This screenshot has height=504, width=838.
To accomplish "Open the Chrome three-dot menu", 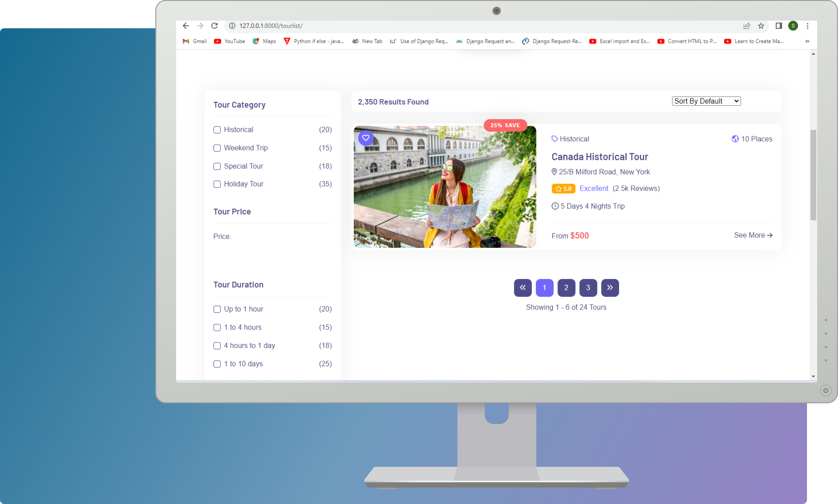I will [807, 26].
